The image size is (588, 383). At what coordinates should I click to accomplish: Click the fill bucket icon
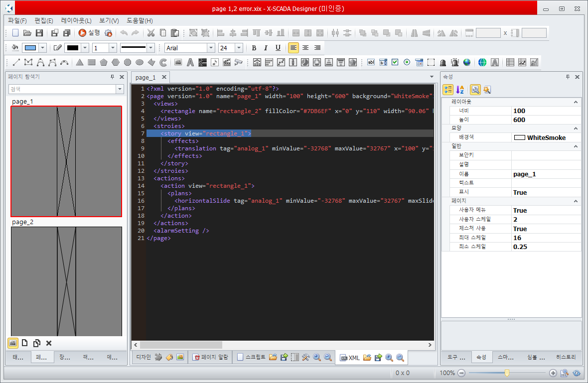click(15, 48)
